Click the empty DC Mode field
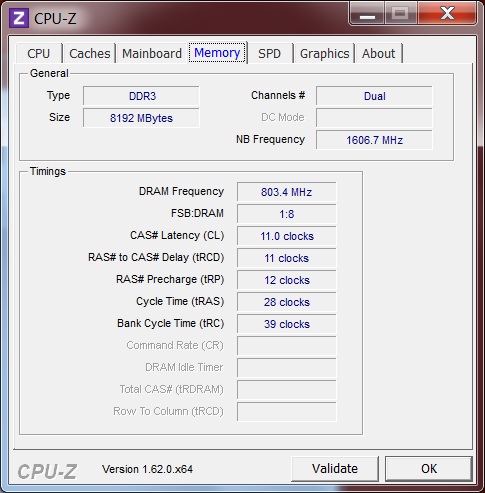This screenshot has width=485, height=493. [374, 118]
